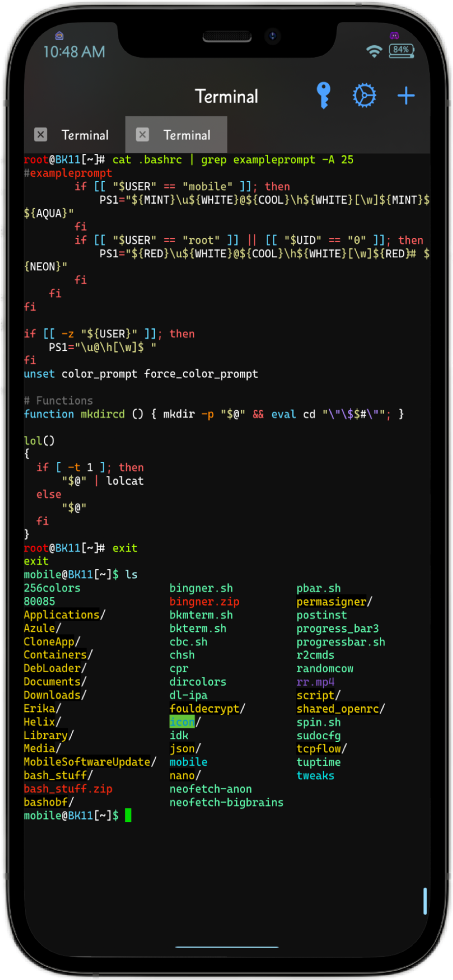The image size is (453, 980).
Task: Select the permasigner/ directory entry
Action: click(x=334, y=601)
